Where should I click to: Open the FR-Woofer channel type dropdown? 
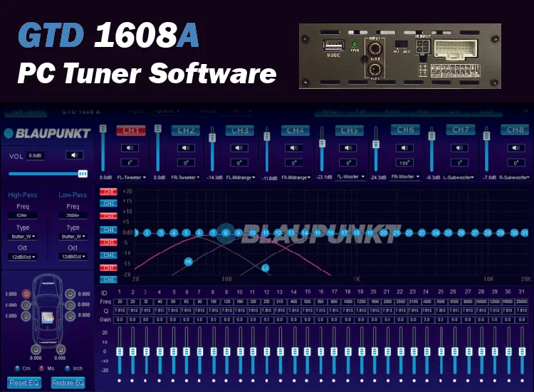point(405,176)
